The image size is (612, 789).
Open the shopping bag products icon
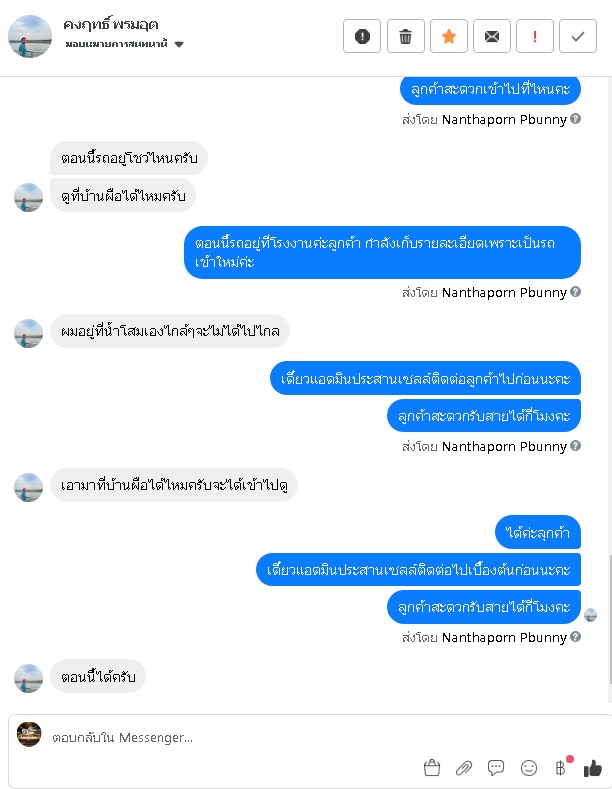click(x=432, y=768)
